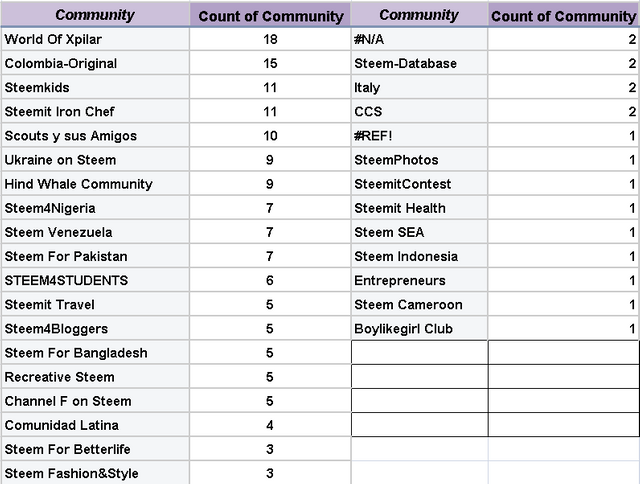Select the Steem For Betterlife cell
This screenshot has width=640, height=484.
95,448
